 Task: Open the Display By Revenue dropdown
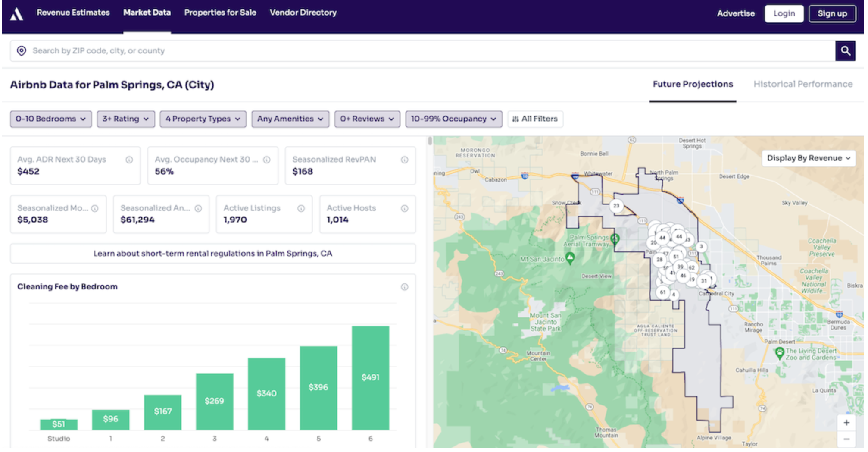809,158
